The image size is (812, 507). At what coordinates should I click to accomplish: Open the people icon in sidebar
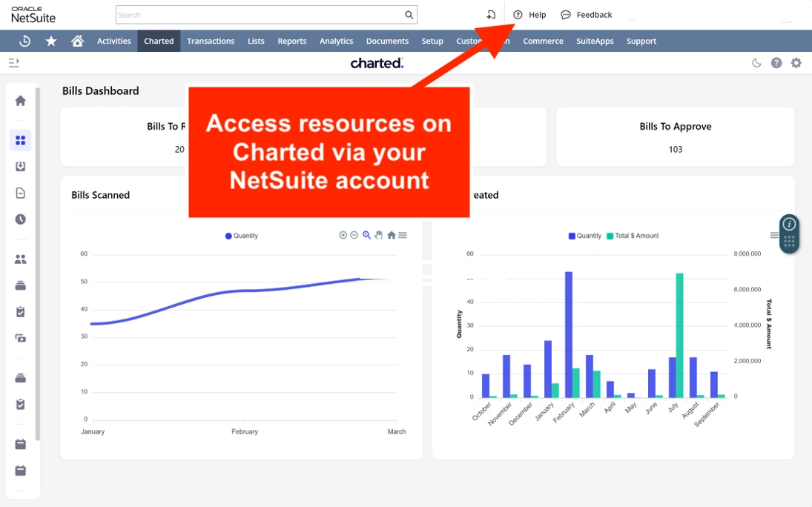(21, 259)
